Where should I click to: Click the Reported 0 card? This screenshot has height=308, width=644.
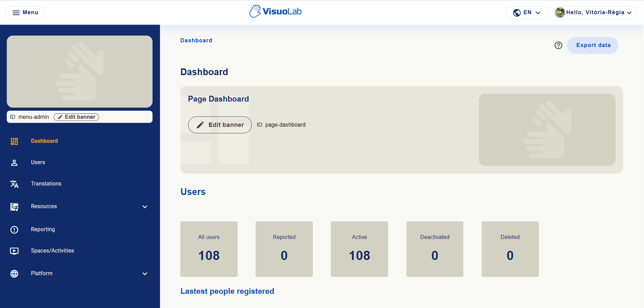[284, 249]
